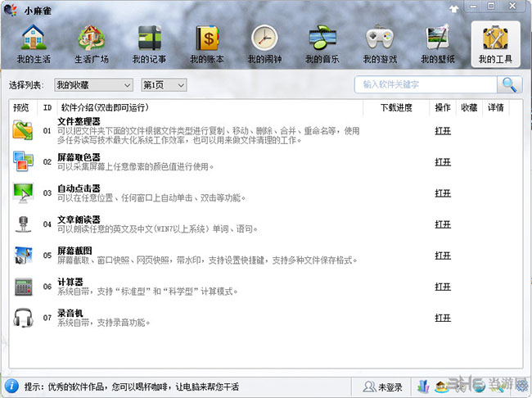
Task: Click the skin shirt icon in title bar
Action: click(454, 9)
